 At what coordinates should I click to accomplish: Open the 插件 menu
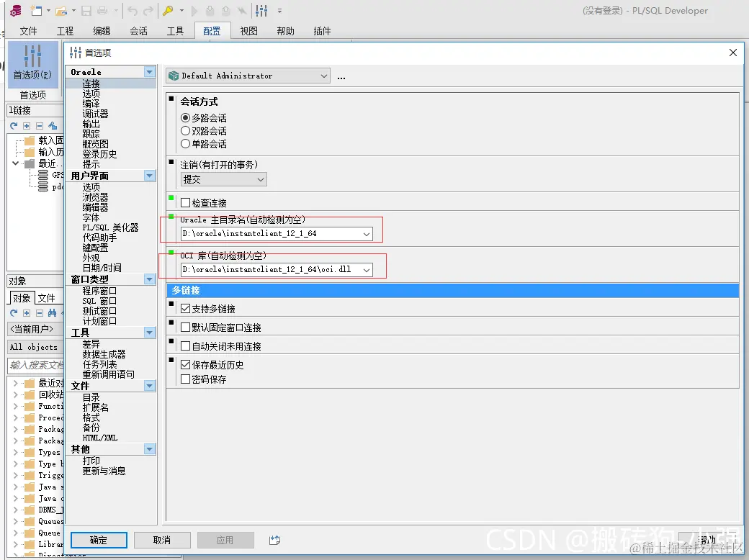pyautogui.click(x=322, y=31)
